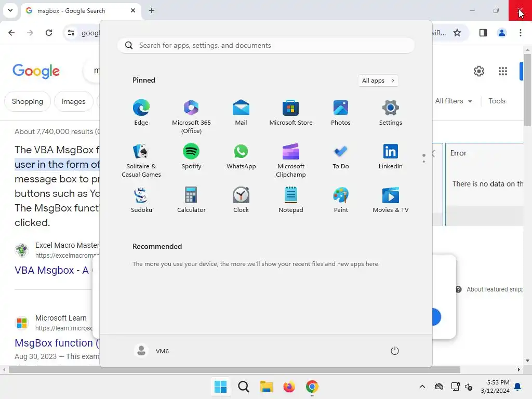Reload the page in Chrome

(49, 33)
